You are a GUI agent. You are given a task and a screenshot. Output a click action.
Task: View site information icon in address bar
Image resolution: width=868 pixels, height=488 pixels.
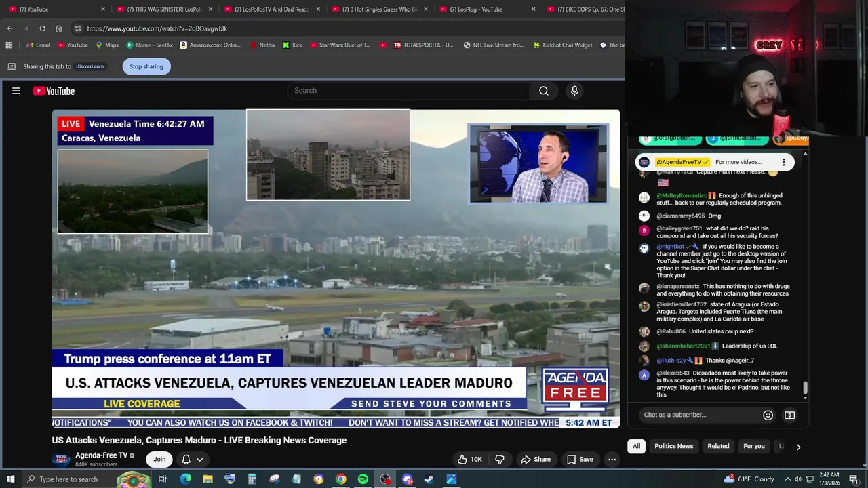pos(78,28)
